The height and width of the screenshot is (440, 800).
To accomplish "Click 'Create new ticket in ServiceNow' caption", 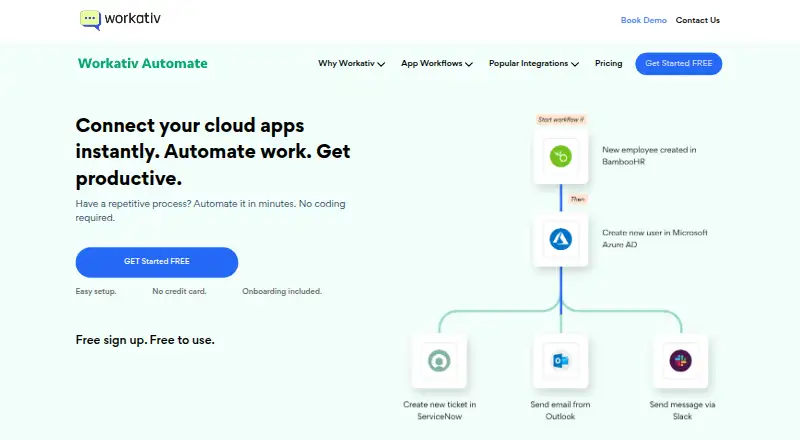I will (x=439, y=410).
